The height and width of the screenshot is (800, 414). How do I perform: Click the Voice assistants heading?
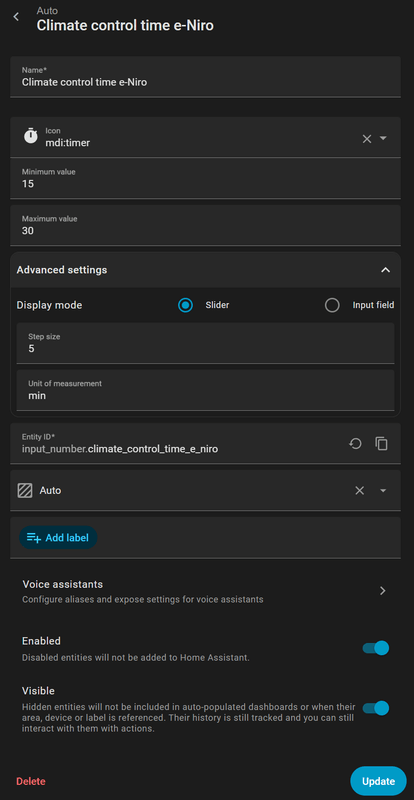62,584
